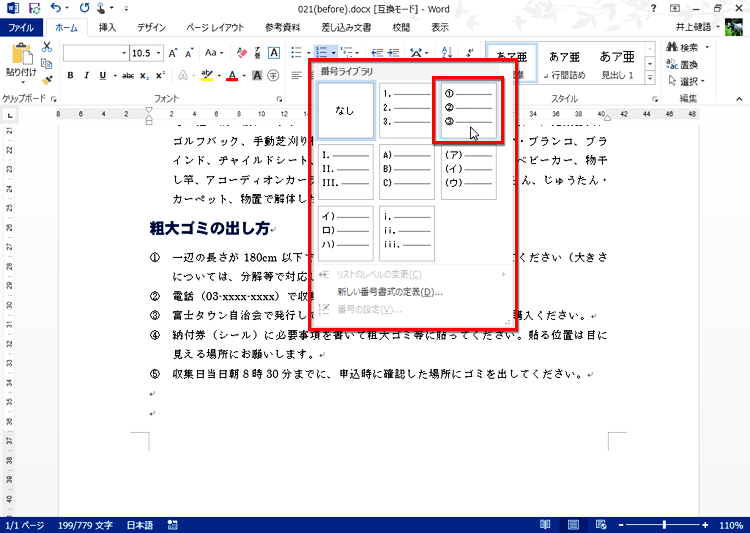Apply the 行間詰め style

point(564,65)
